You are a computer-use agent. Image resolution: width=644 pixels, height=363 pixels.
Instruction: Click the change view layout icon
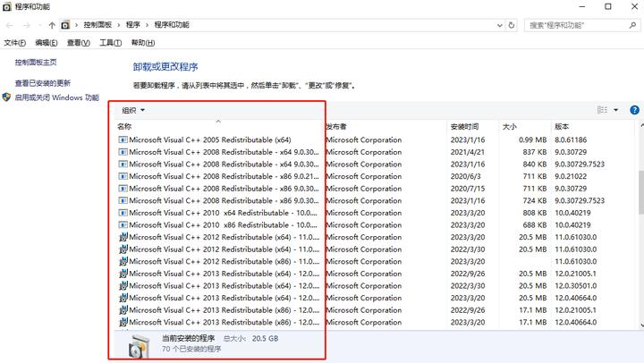[x=602, y=110]
